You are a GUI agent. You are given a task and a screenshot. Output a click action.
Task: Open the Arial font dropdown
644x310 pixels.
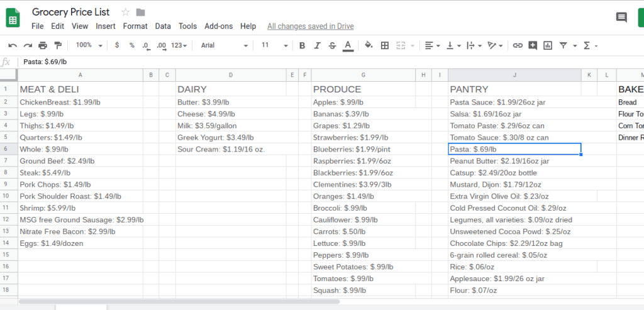pyautogui.click(x=225, y=45)
